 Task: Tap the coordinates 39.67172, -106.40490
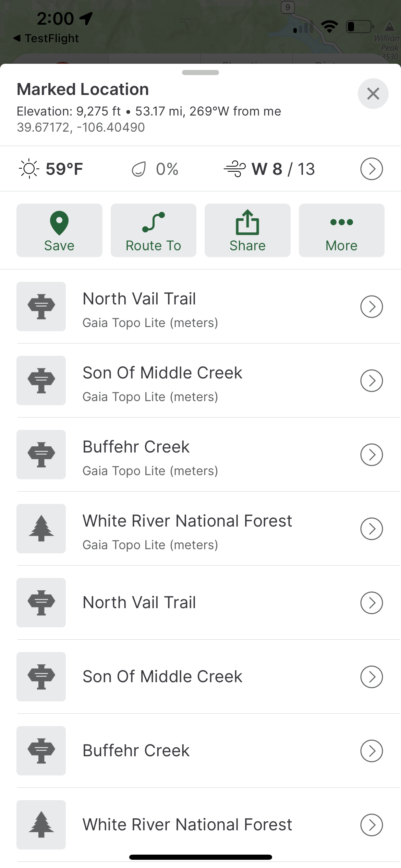(81, 128)
